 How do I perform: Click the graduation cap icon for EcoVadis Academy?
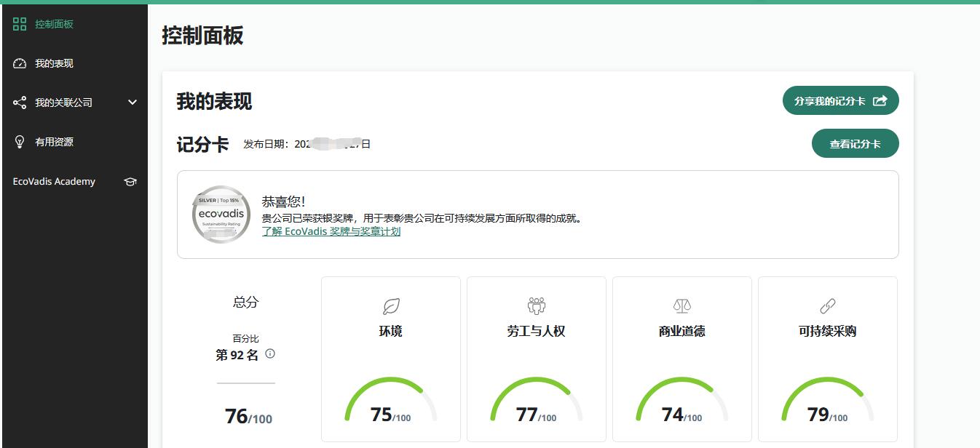coord(130,182)
